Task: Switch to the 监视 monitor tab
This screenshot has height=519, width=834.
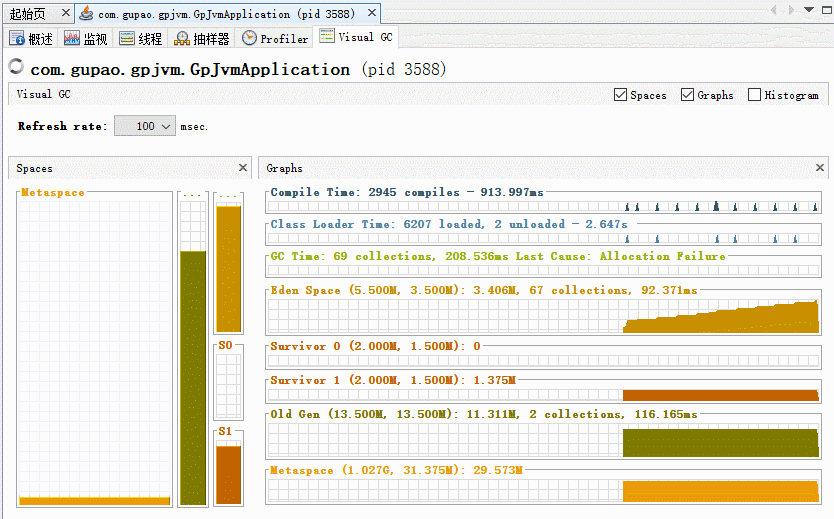Action: (x=85, y=39)
